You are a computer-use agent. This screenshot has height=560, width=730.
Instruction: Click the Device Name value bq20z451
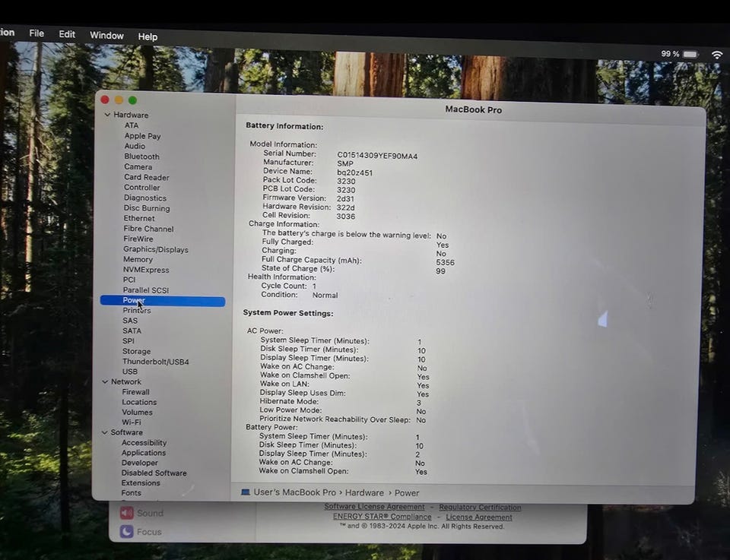tap(355, 172)
